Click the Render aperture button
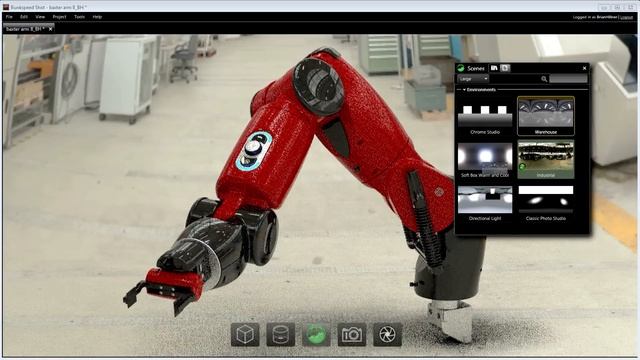The height and width of the screenshot is (360, 640). coord(387,334)
